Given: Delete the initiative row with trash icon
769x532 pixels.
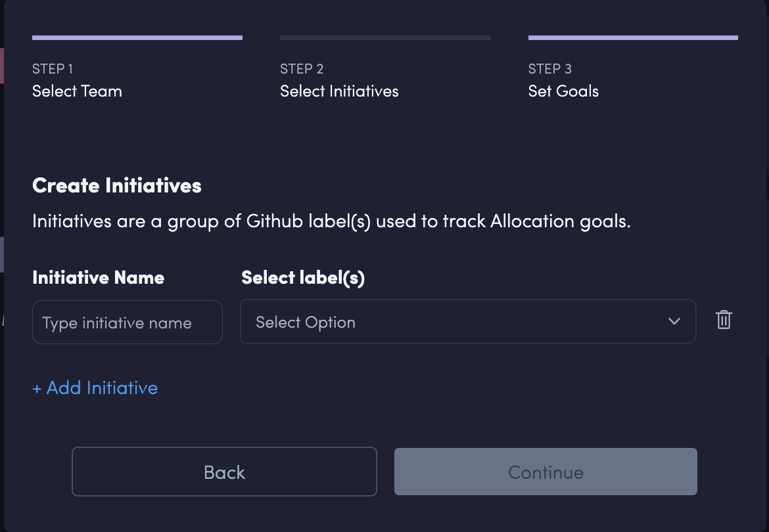Looking at the screenshot, I should (724, 320).
